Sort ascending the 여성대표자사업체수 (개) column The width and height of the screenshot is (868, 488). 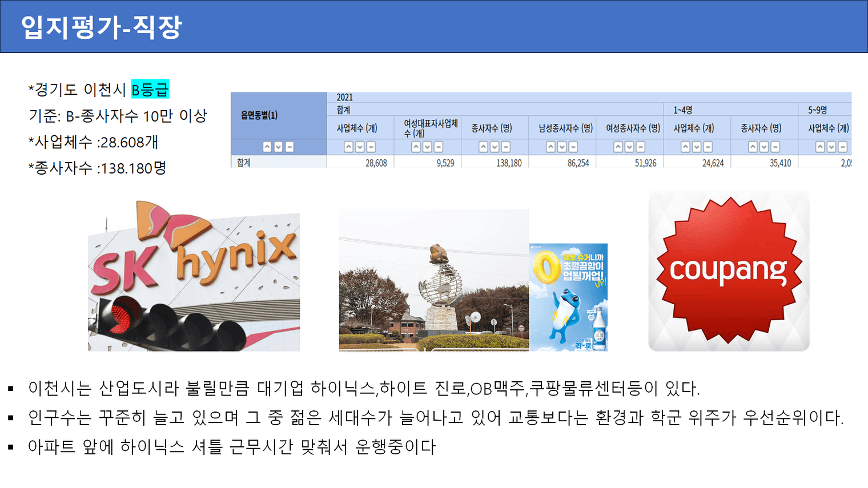click(416, 147)
